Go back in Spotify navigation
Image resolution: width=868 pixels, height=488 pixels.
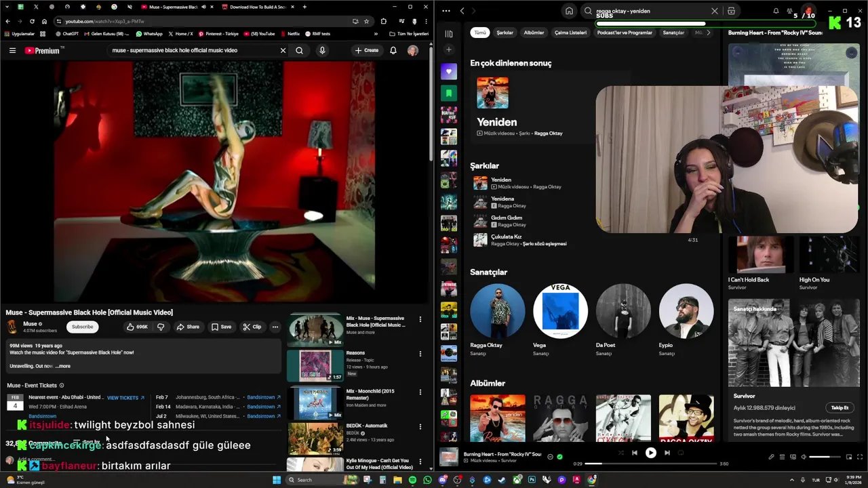(462, 11)
